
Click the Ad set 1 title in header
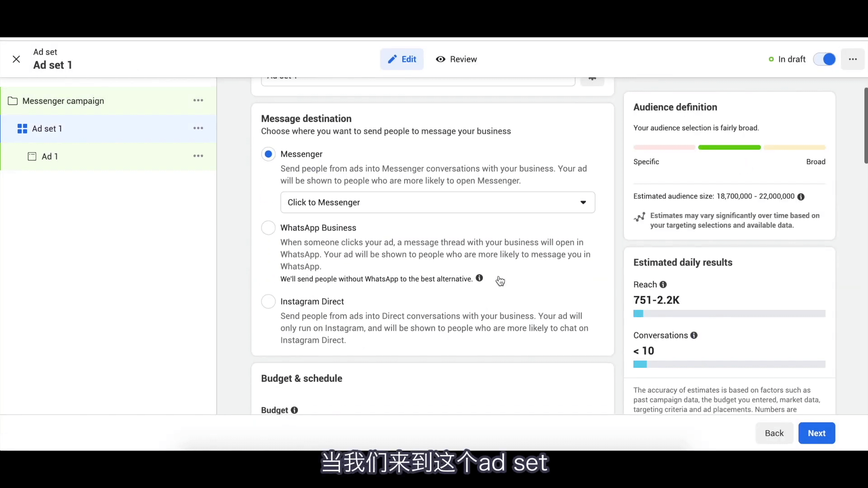[x=52, y=65]
